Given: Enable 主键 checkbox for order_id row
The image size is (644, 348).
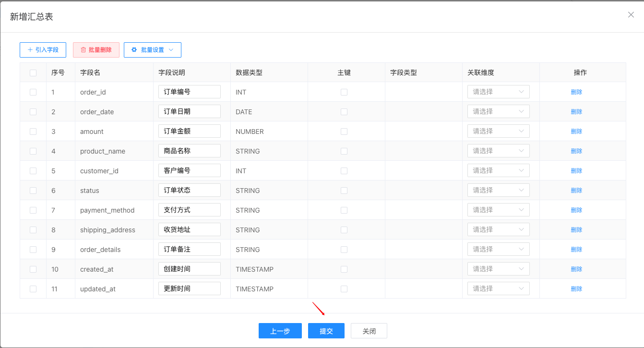Looking at the screenshot, I should pyautogui.click(x=344, y=92).
